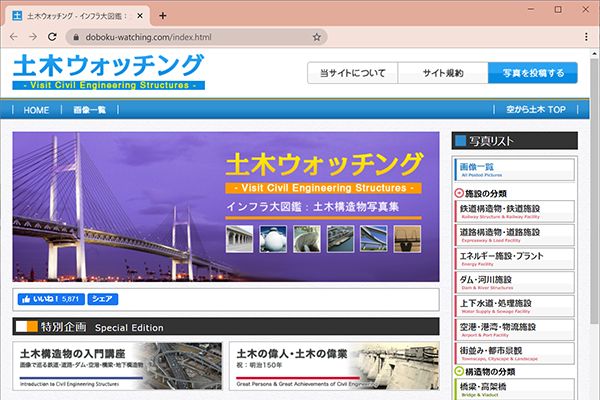Image resolution: width=600 pixels, height=400 pixels.
Task: Open a new browser tab
Action: point(163,15)
